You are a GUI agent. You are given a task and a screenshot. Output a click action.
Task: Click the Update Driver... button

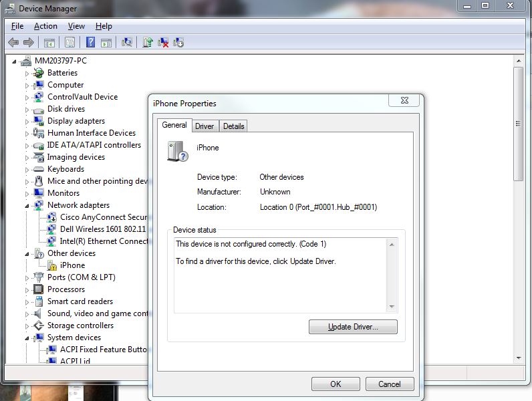pos(353,327)
